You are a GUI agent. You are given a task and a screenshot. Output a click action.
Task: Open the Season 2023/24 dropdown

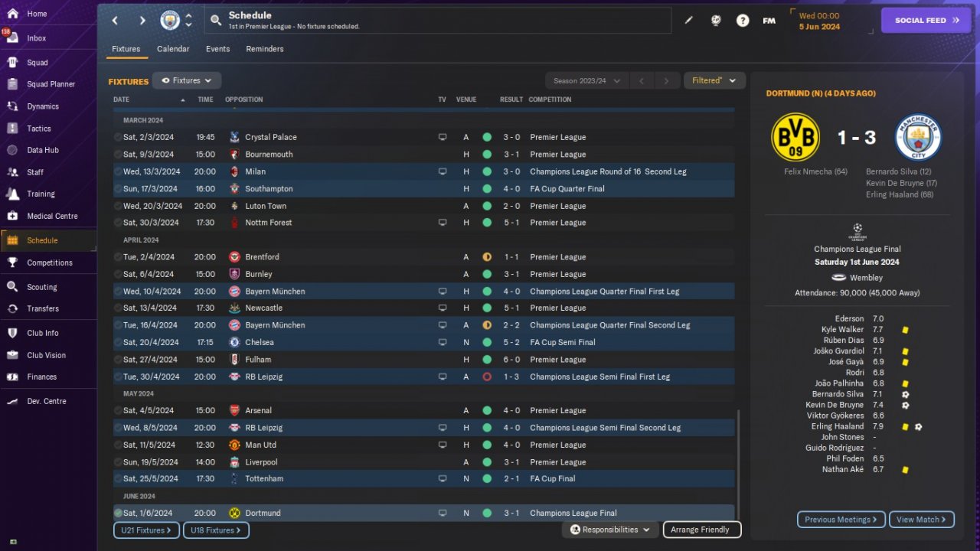[x=586, y=80]
